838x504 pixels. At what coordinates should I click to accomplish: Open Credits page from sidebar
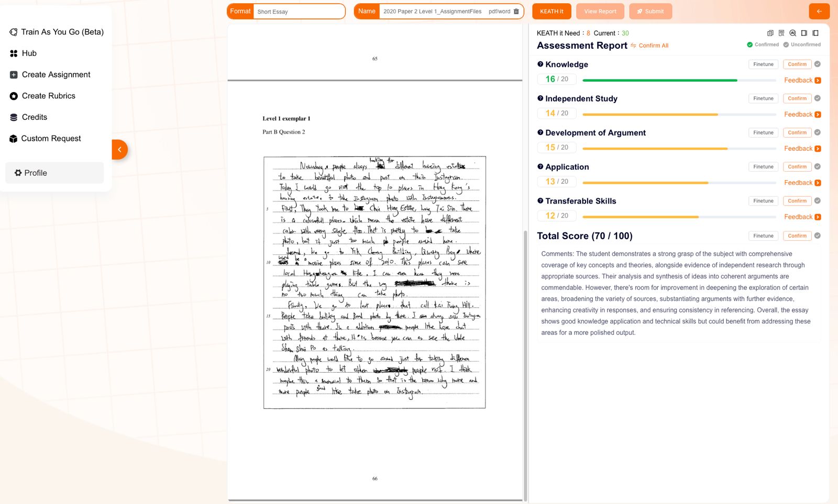34,117
